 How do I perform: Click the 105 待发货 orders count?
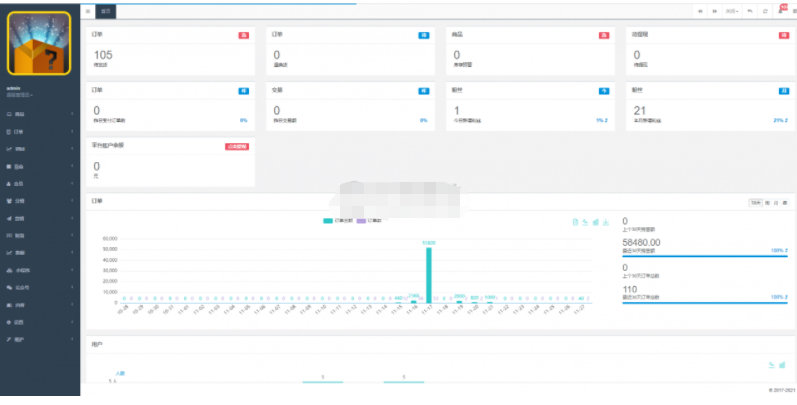(x=103, y=55)
